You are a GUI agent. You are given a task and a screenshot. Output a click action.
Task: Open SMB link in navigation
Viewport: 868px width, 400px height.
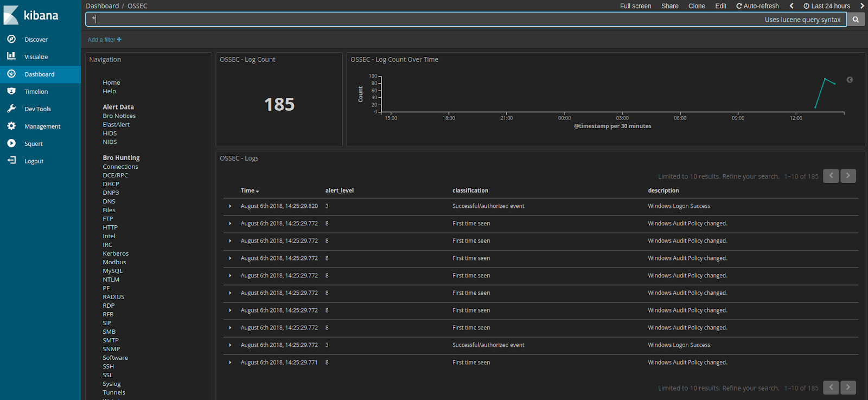pyautogui.click(x=109, y=332)
